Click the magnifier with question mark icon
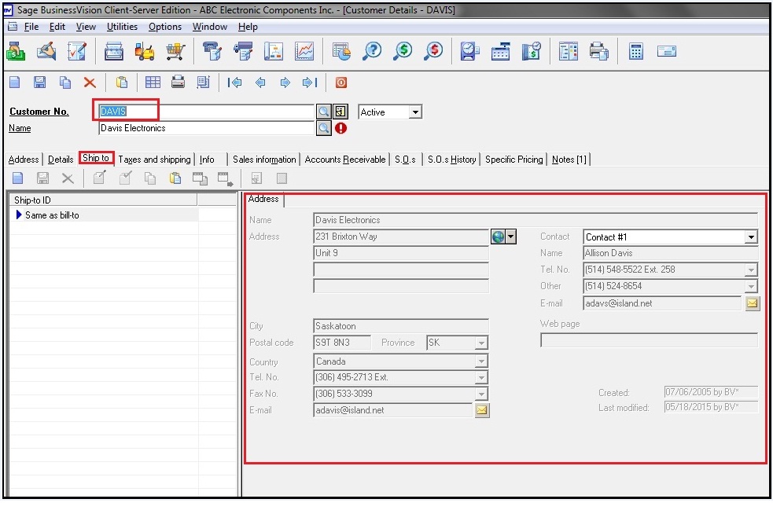This screenshot has width=773, height=532. [x=372, y=51]
